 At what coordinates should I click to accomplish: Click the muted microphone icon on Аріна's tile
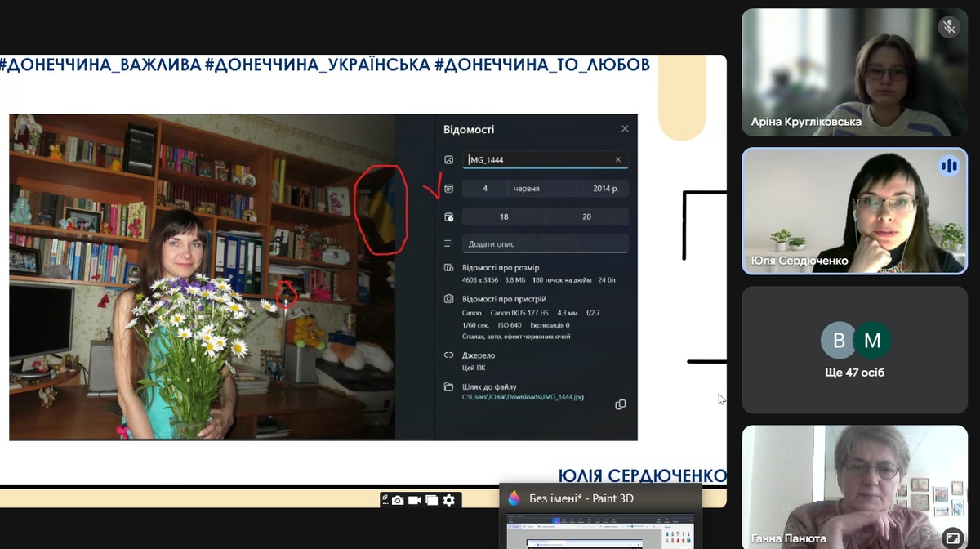coord(949,27)
